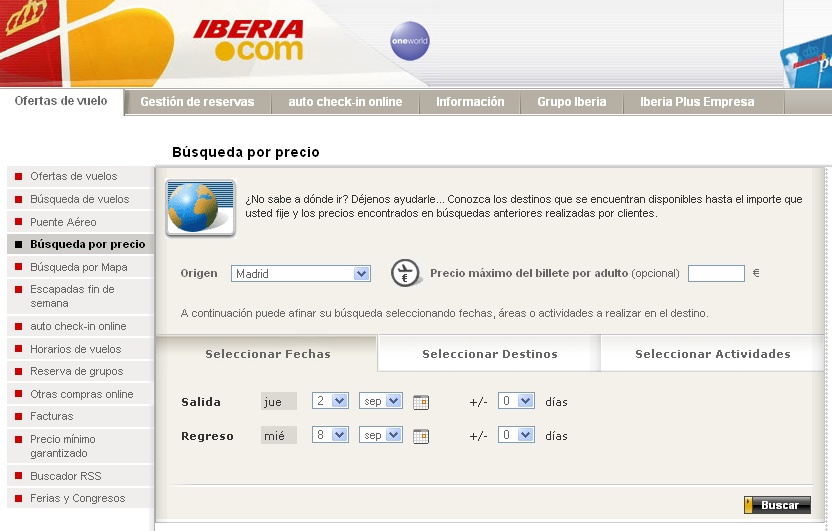Select the Ofertas de vuelo top tab

(x=61, y=101)
